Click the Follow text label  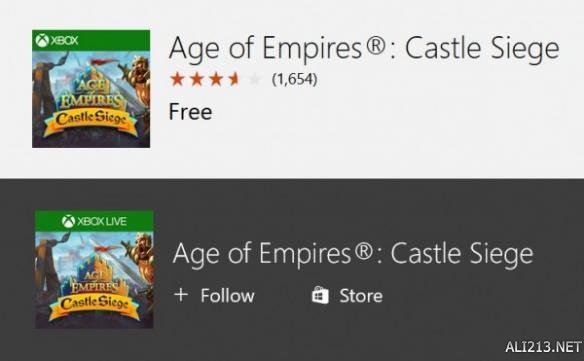pos(228,295)
